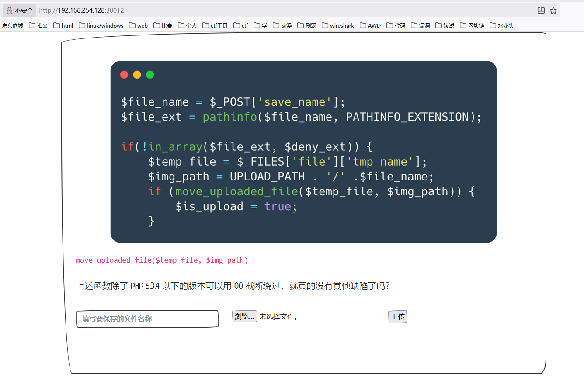This screenshot has height=392, width=584.
Task: Open the ctf工具 bookmarks folder
Action: pos(215,26)
